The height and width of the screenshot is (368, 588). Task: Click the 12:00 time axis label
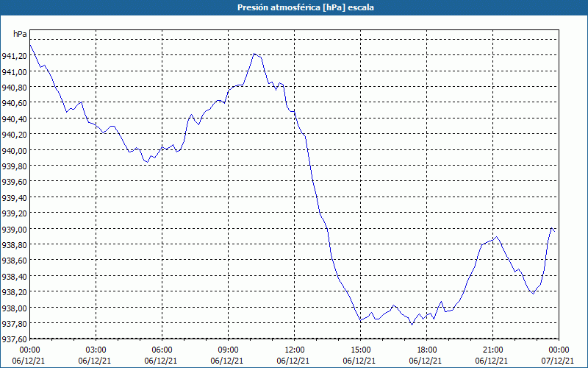(295, 350)
